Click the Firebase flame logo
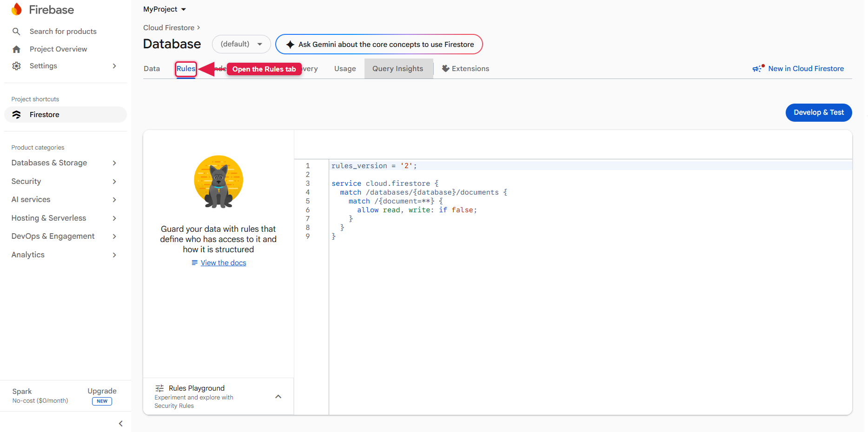The height and width of the screenshot is (432, 868). click(x=17, y=9)
